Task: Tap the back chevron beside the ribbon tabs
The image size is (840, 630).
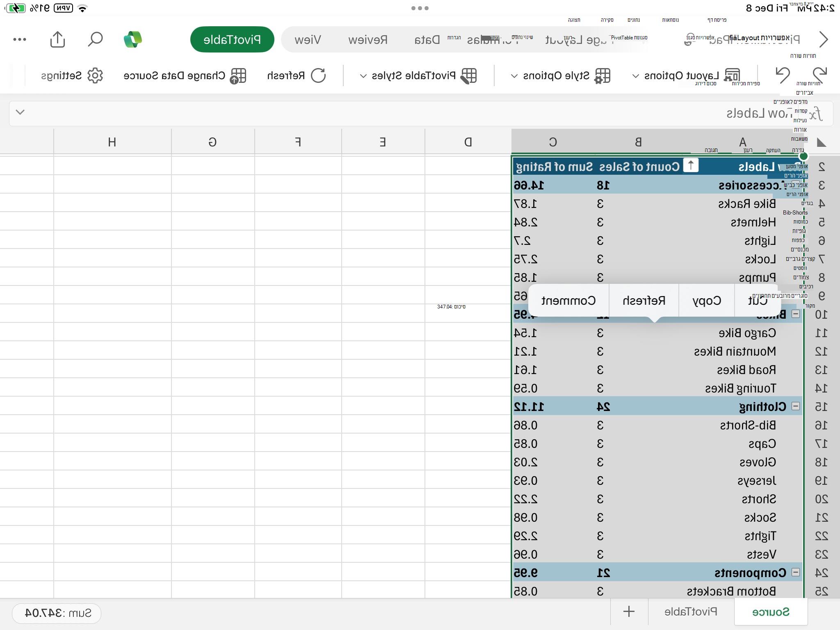Action: click(824, 39)
